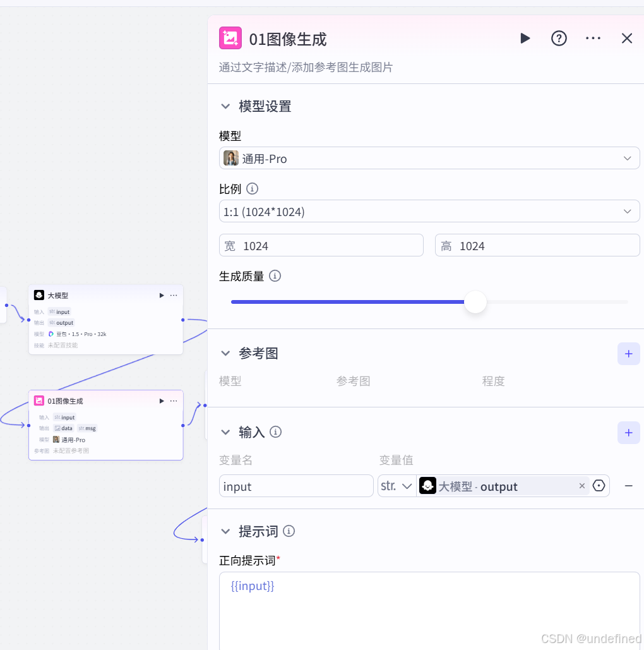This screenshot has height=650, width=644.
Task: Select the 01图像生成 node title on canvas
Action: [x=65, y=401]
